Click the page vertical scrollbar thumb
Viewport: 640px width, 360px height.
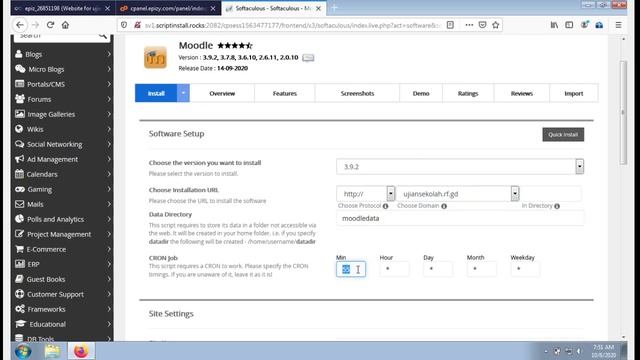coord(623,112)
